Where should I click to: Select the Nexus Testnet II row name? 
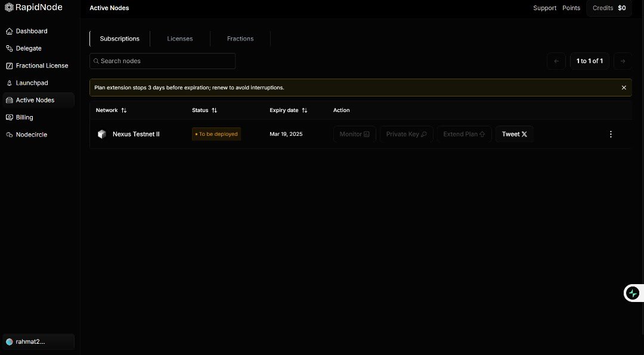(136, 134)
